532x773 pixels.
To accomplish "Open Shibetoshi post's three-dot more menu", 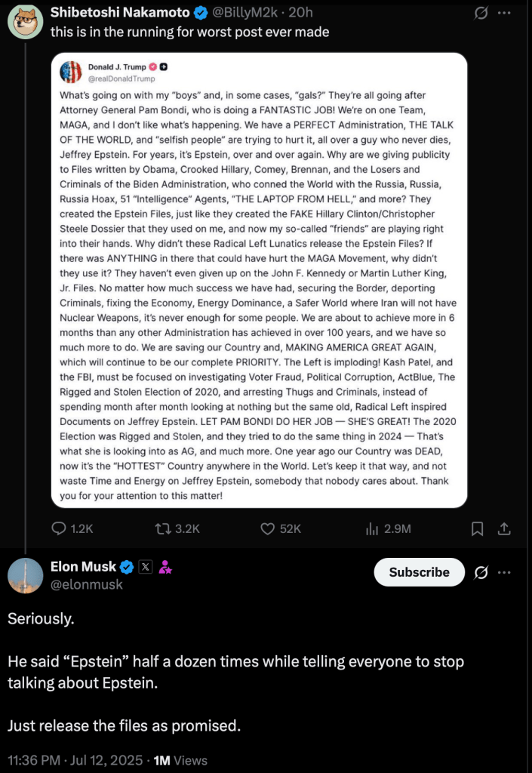I will 505,14.
